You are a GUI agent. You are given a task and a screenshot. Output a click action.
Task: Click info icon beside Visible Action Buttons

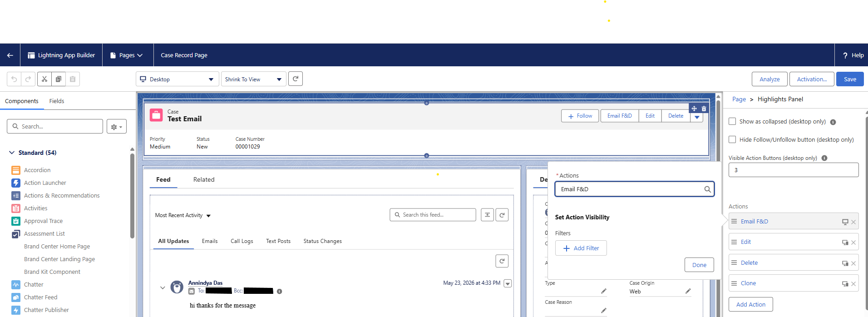pos(824,158)
